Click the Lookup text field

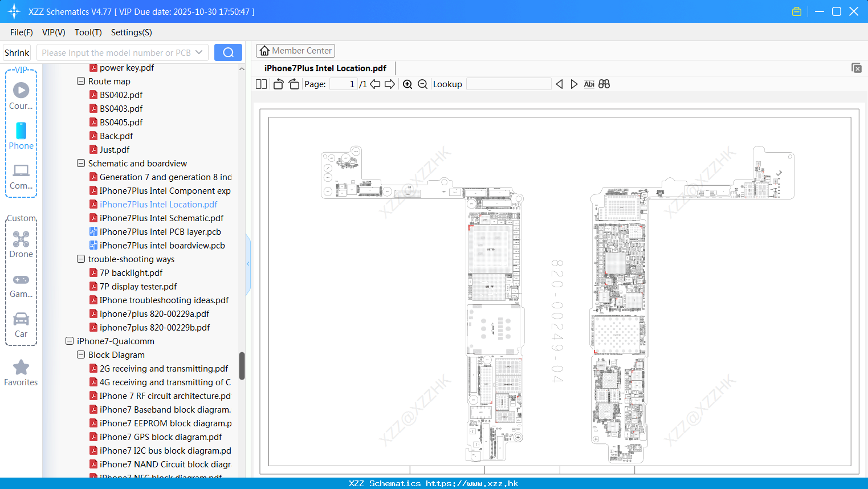tap(508, 84)
